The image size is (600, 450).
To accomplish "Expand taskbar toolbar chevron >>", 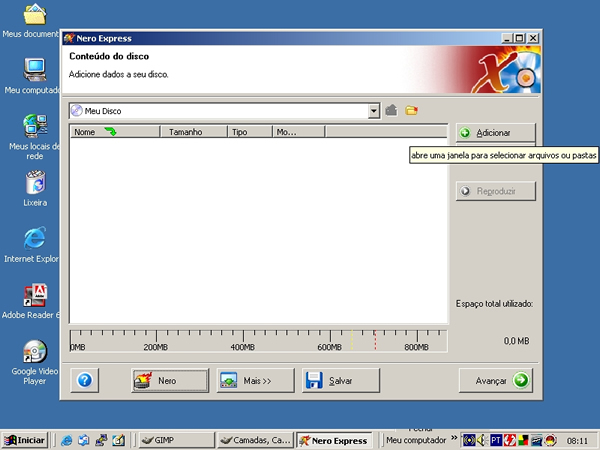I will coord(454,438).
